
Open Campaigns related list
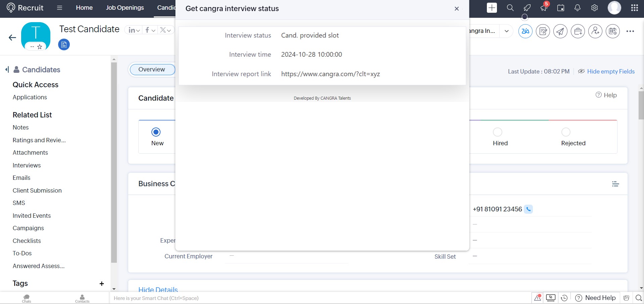pyautogui.click(x=28, y=228)
